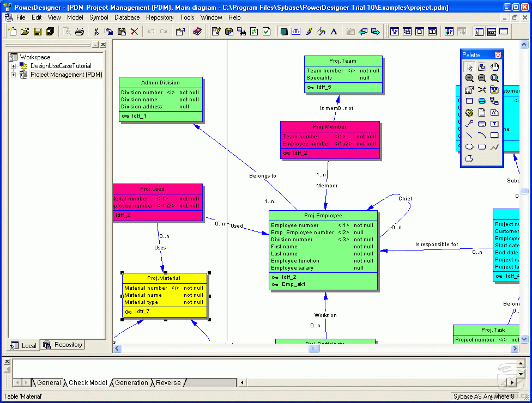Click the Font letter A toolbar icon
Viewport: 532px width, 403px height.
334,32
